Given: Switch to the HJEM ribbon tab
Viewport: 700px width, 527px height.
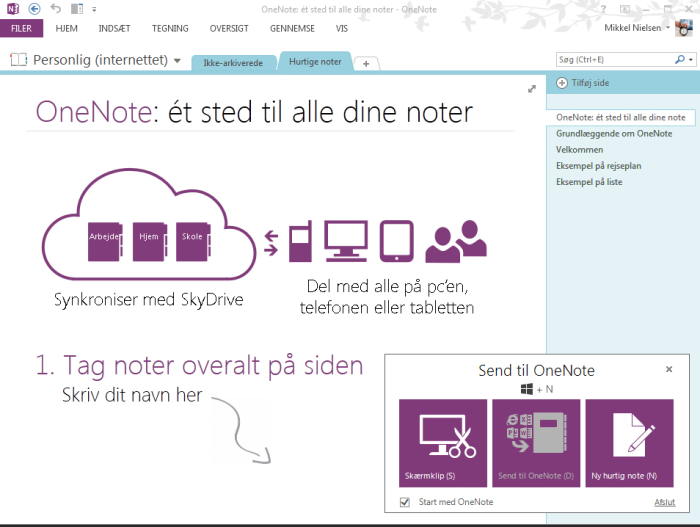Looking at the screenshot, I should [x=67, y=29].
